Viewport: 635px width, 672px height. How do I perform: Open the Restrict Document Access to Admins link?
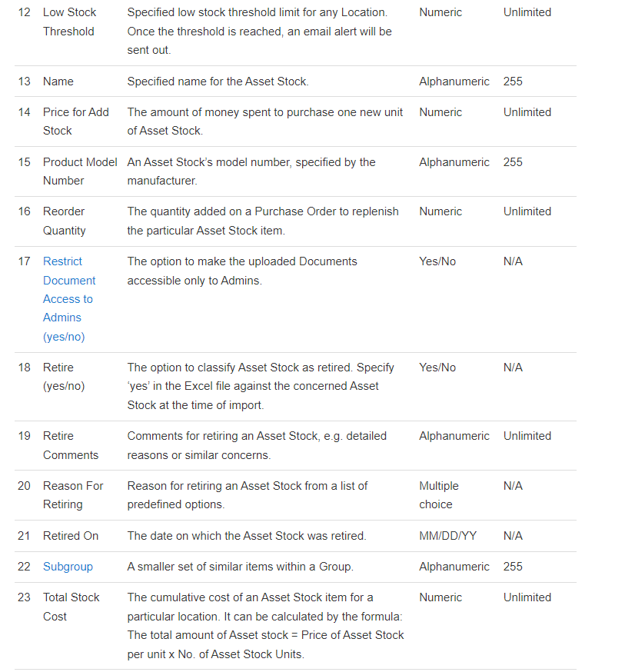click(x=69, y=299)
